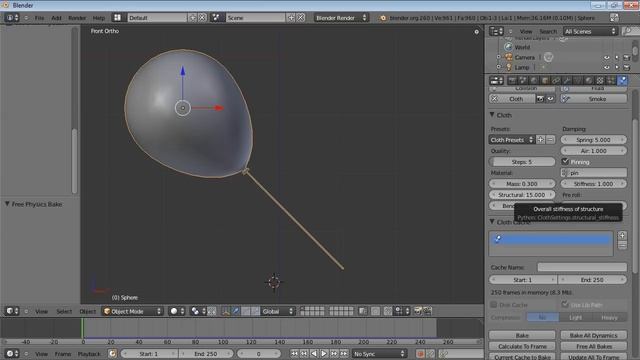Click the World icon in outliner
640x360 pixels.
[509, 47]
